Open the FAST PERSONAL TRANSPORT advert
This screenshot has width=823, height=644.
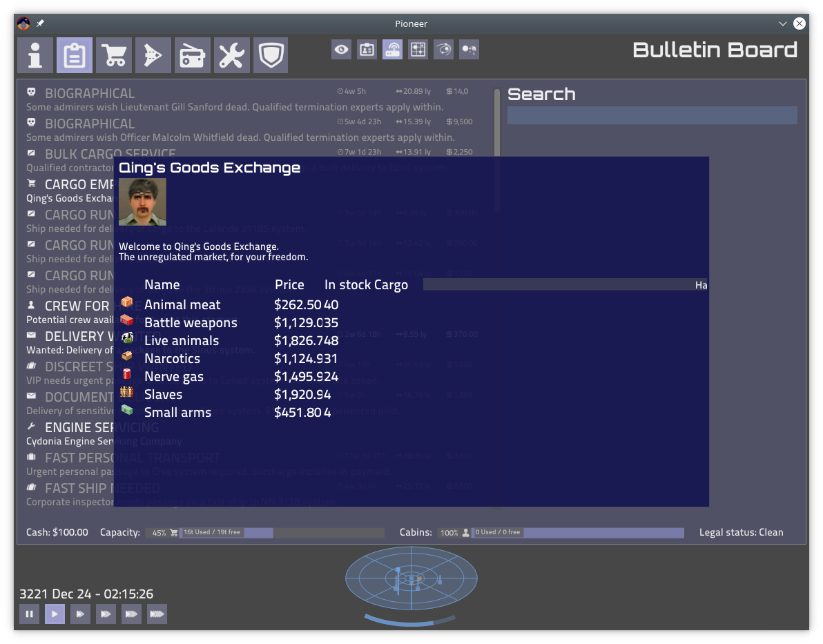(69, 465)
